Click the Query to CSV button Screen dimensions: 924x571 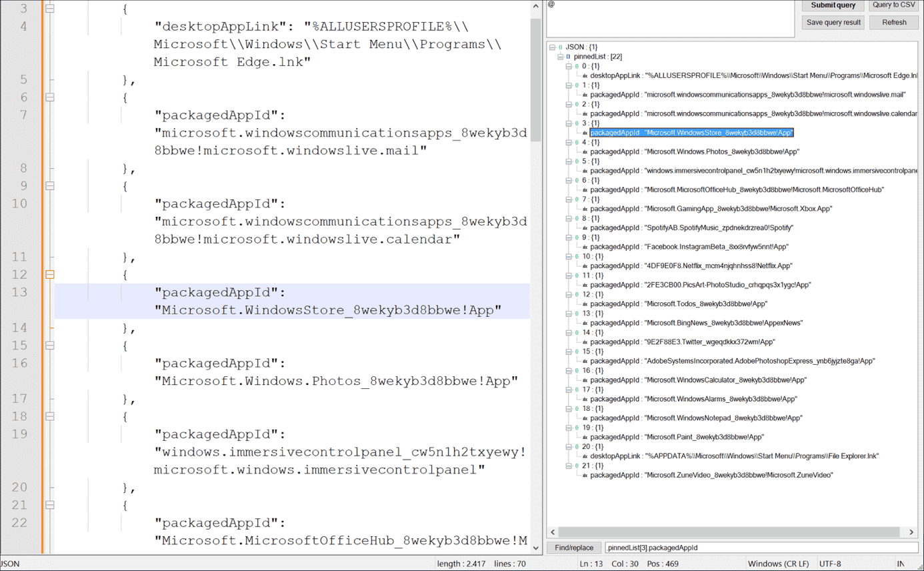pyautogui.click(x=893, y=5)
